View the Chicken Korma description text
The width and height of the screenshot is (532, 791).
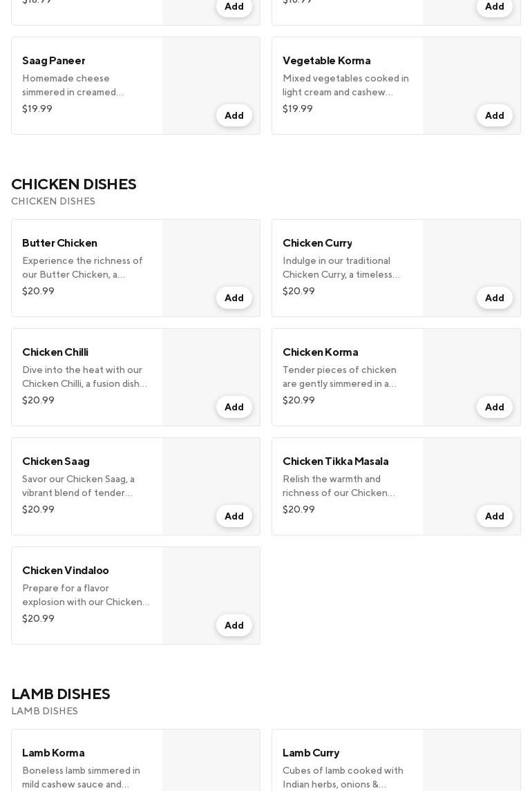click(x=339, y=377)
